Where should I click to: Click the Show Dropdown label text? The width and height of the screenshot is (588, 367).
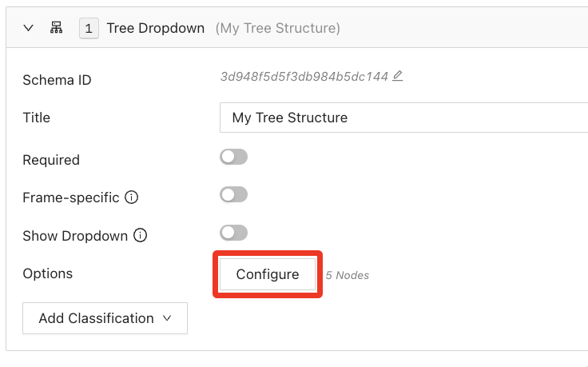tap(75, 236)
